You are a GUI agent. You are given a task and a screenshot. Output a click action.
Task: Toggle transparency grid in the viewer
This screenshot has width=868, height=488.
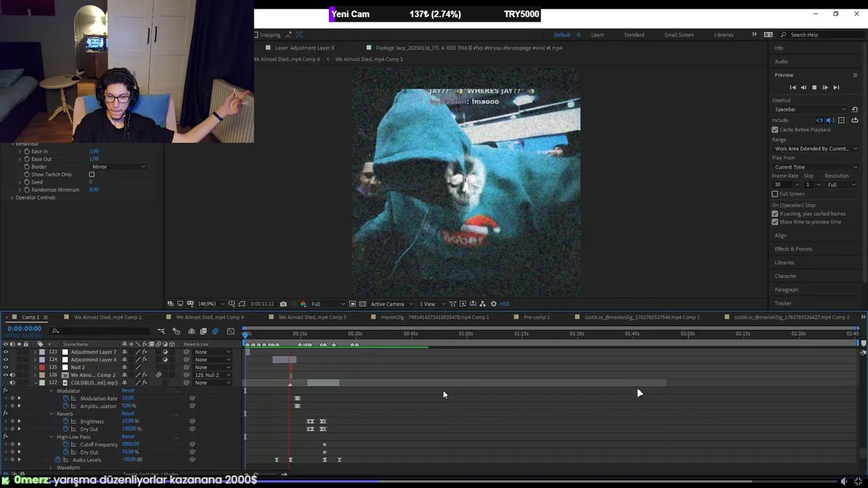pos(362,304)
